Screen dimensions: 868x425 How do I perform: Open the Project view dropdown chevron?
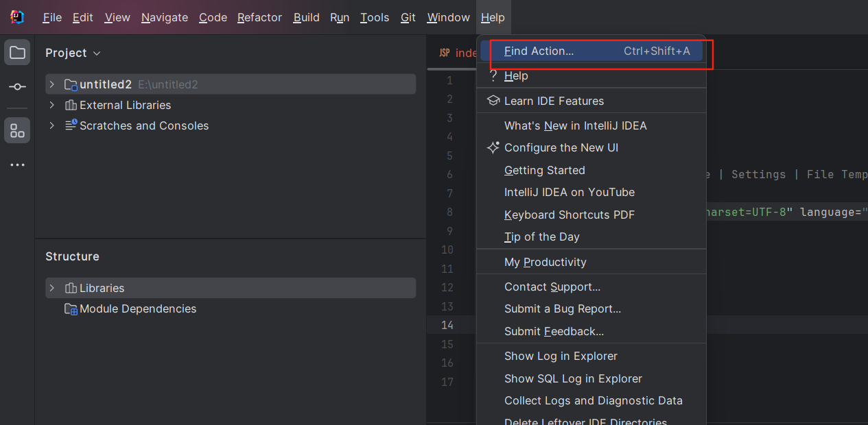click(97, 53)
